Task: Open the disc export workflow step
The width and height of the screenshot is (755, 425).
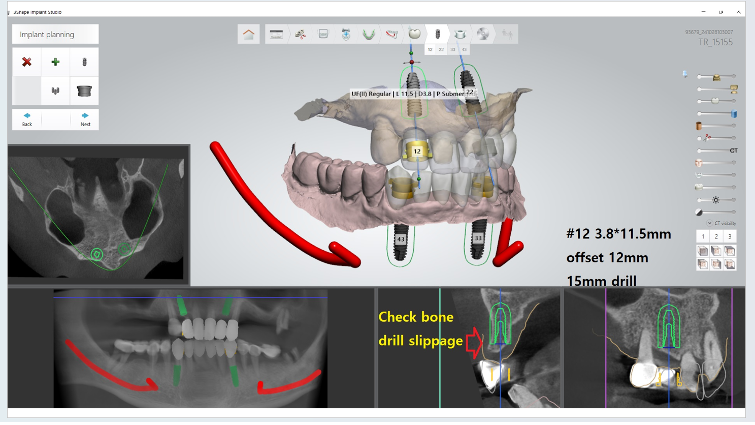Action: (x=483, y=34)
